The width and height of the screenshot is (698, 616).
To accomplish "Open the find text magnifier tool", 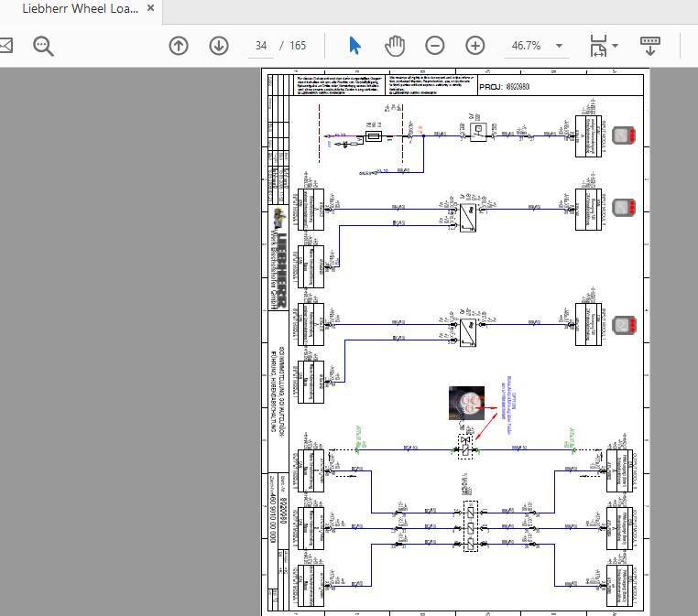I will 44,45.
